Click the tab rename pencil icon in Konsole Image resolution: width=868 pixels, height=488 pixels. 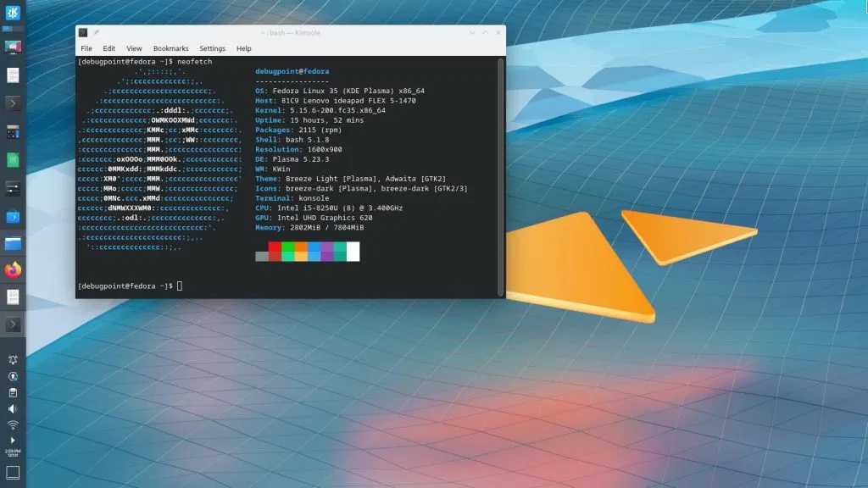tap(96, 31)
